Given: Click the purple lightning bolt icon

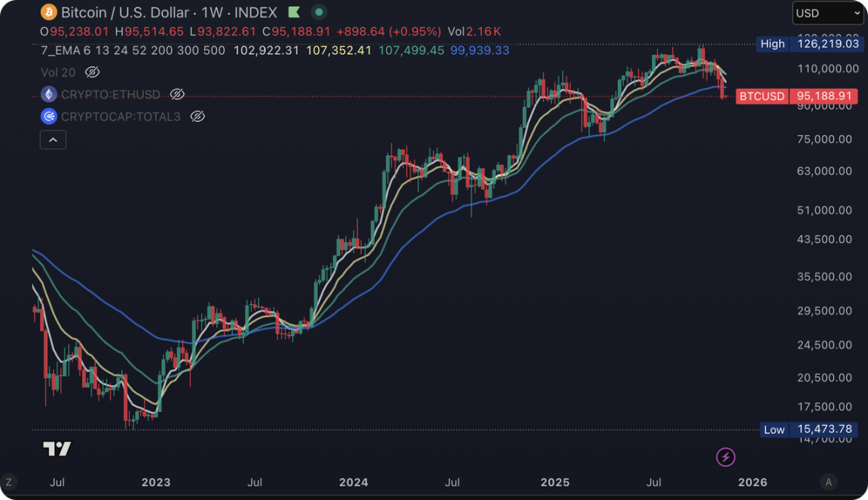Looking at the screenshot, I should (x=725, y=456).
